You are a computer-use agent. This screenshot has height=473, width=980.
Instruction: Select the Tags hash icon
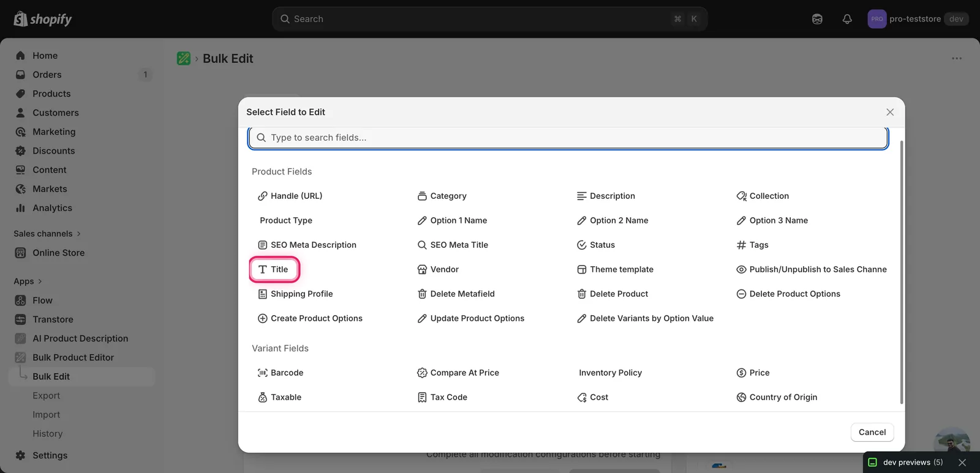click(x=741, y=245)
